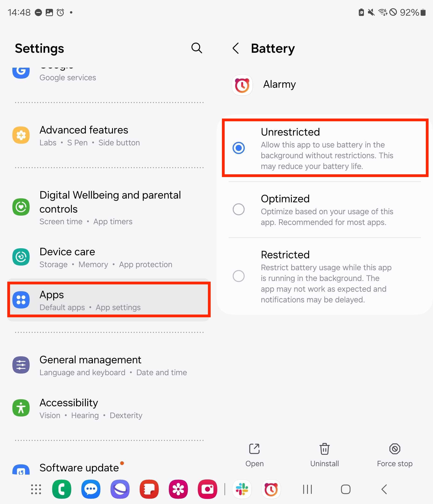Image resolution: width=433 pixels, height=504 pixels.
Task: Launch the green Phone app in dock
Action: 62,489
